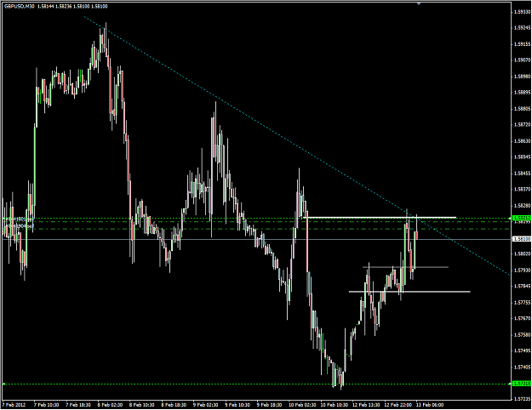
Task: Click the 1.58455 price axis label
Action: [522, 174]
